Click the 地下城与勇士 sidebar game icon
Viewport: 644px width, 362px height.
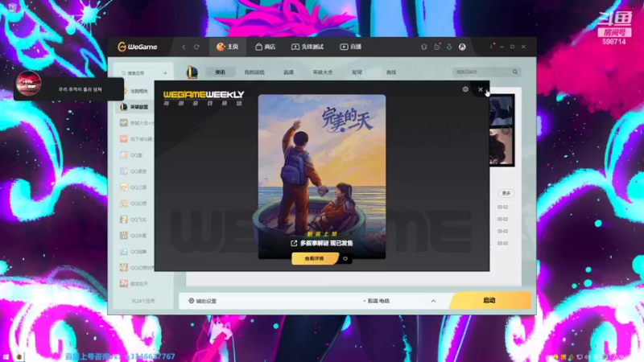[124, 139]
